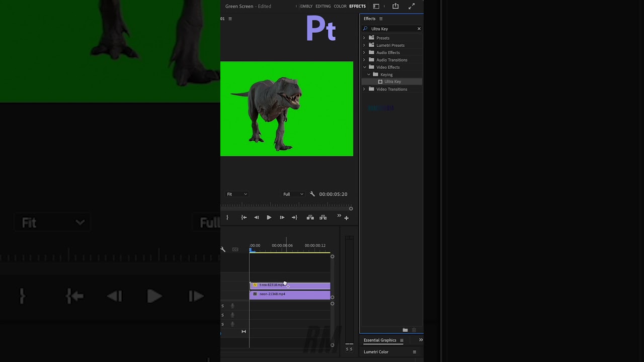Click the Lift button icon
This screenshot has height=362, width=644.
point(310,218)
